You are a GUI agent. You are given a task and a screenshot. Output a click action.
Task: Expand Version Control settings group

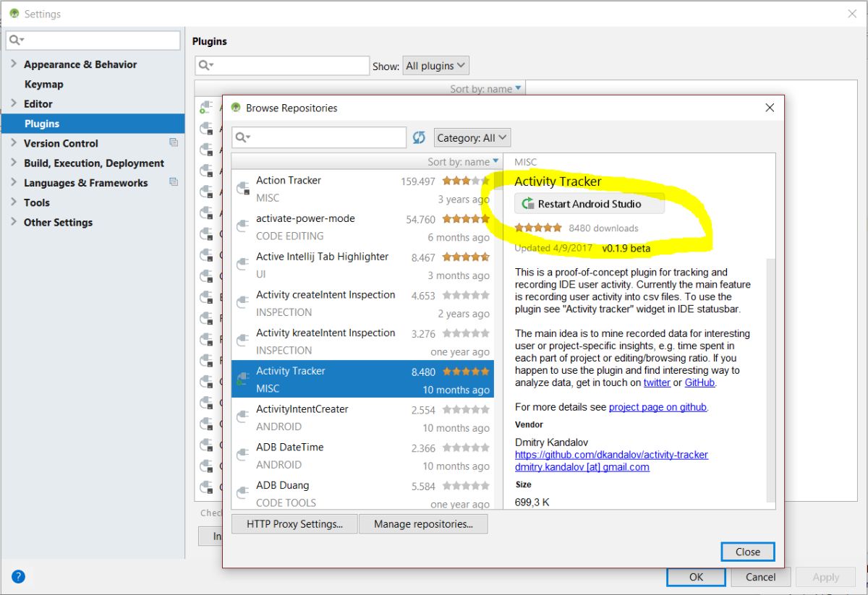pyautogui.click(x=14, y=143)
